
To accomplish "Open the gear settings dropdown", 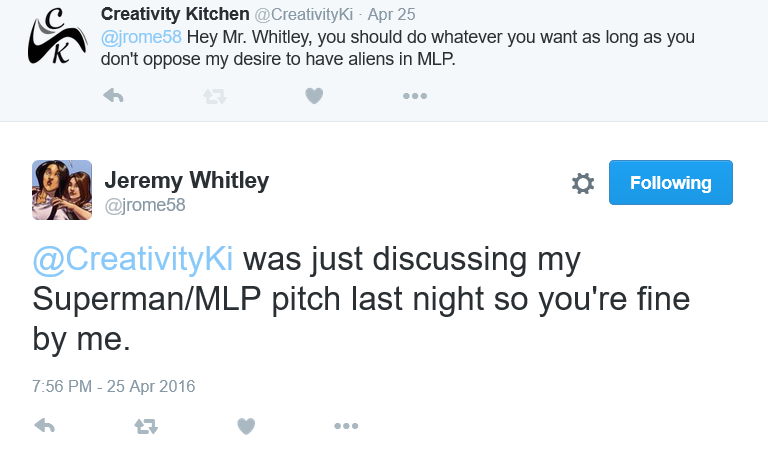I will pos(582,183).
